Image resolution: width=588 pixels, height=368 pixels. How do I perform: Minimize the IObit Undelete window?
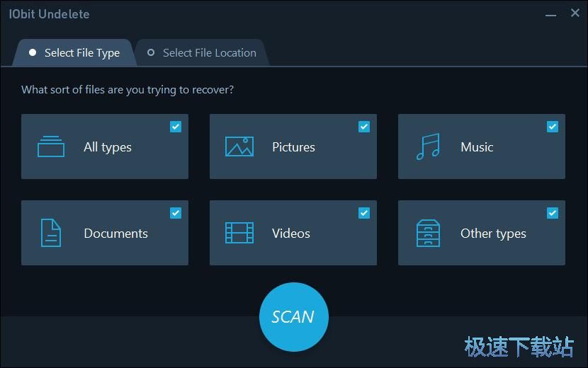(550, 15)
